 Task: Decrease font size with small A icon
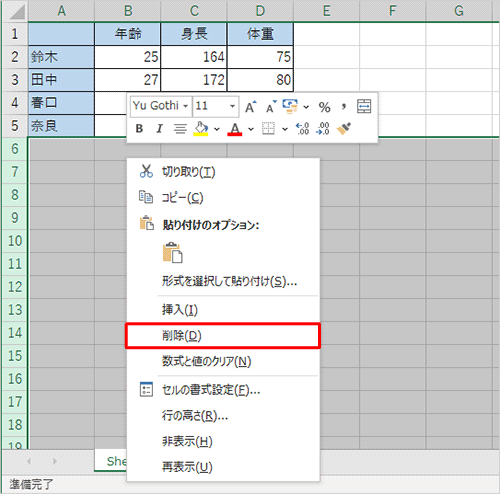[x=271, y=107]
